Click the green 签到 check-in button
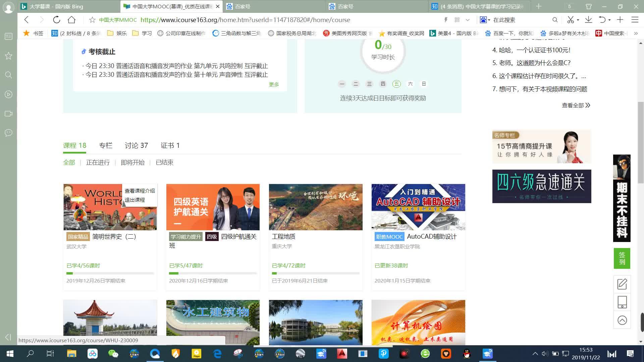The height and width of the screenshot is (362, 644). point(622,258)
